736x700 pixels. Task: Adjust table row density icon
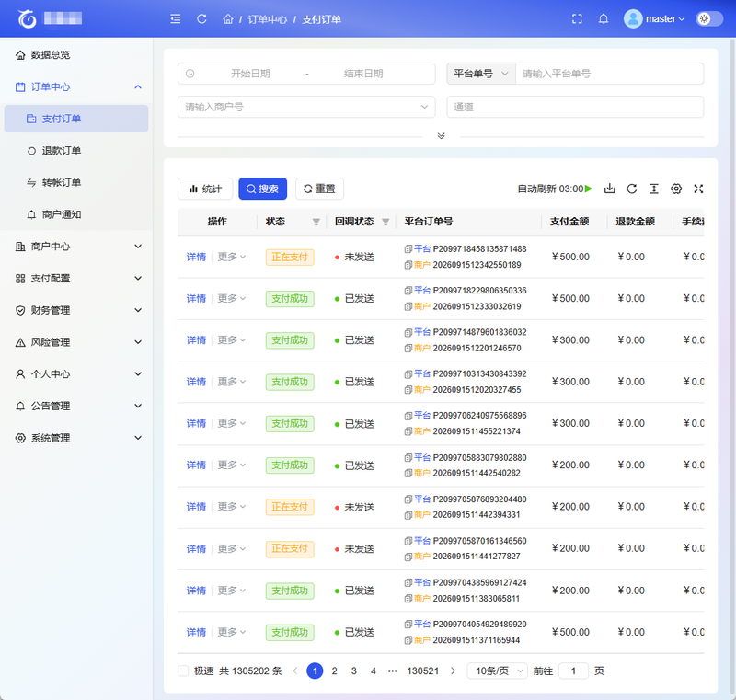point(654,189)
